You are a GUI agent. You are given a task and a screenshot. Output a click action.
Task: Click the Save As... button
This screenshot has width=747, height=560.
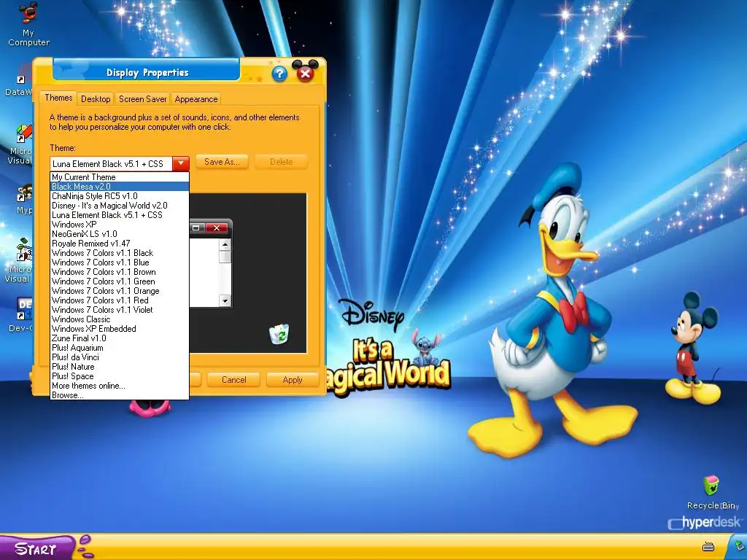pos(222,162)
